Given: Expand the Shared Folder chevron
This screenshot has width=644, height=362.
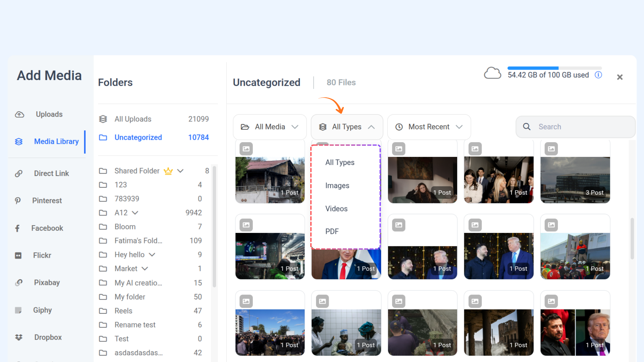Looking at the screenshot, I should [x=180, y=171].
